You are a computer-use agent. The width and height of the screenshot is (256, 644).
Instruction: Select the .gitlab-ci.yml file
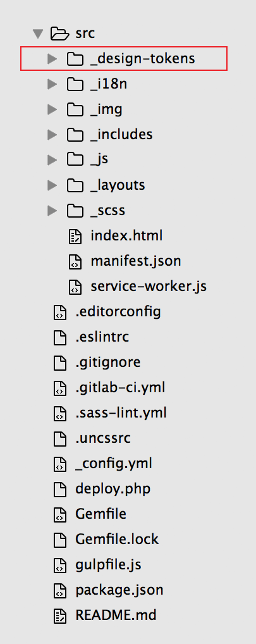(120, 388)
